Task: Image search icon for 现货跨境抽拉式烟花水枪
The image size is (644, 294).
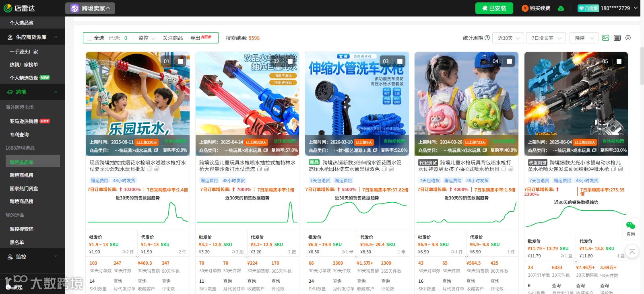Action: (157, 169)
